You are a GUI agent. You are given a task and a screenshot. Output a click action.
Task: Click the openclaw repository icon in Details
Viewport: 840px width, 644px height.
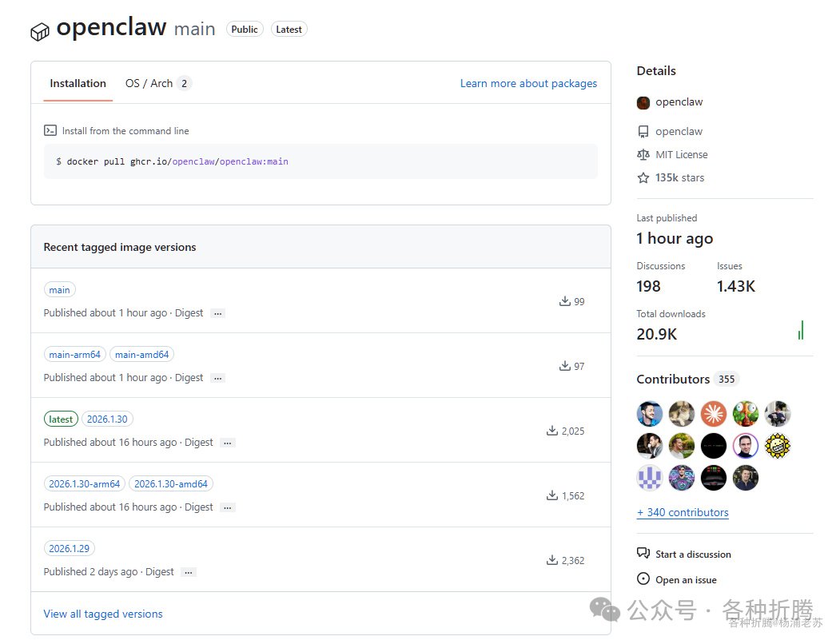coord(644,131)
